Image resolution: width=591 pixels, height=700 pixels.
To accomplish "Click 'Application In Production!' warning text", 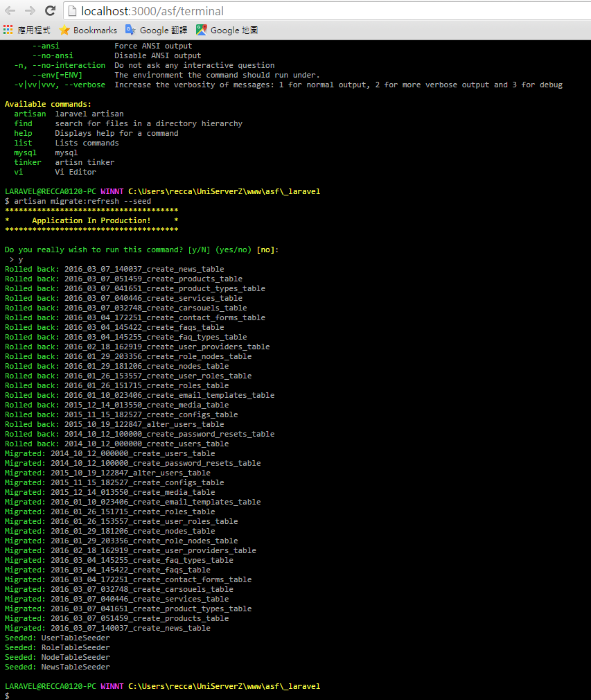I will pos(91,220).
